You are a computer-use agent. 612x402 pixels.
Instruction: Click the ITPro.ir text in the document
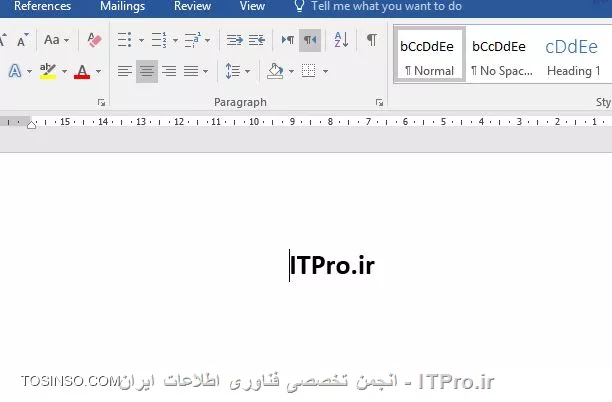click(332, 265)
